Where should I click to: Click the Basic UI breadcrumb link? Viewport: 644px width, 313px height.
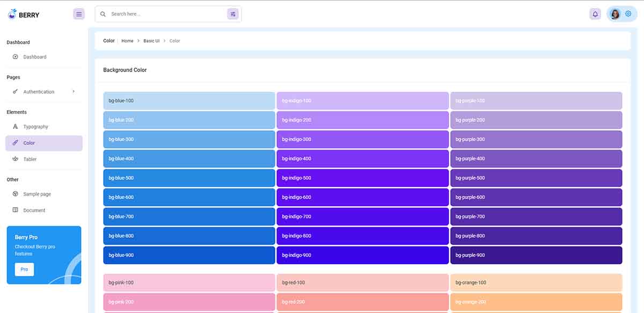pyautogui.click(x=151, y=40)
